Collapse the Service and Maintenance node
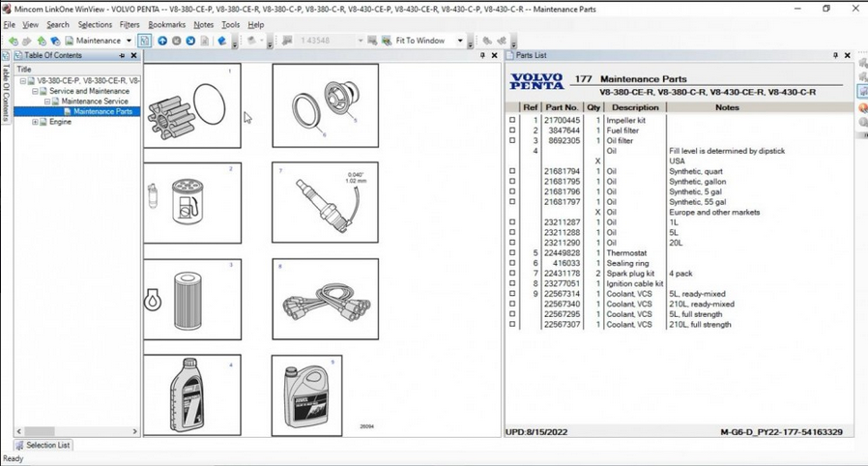Image resolution: width=868 pixels, height=466 pixels. pyautogui.click(x=35, y=91)
